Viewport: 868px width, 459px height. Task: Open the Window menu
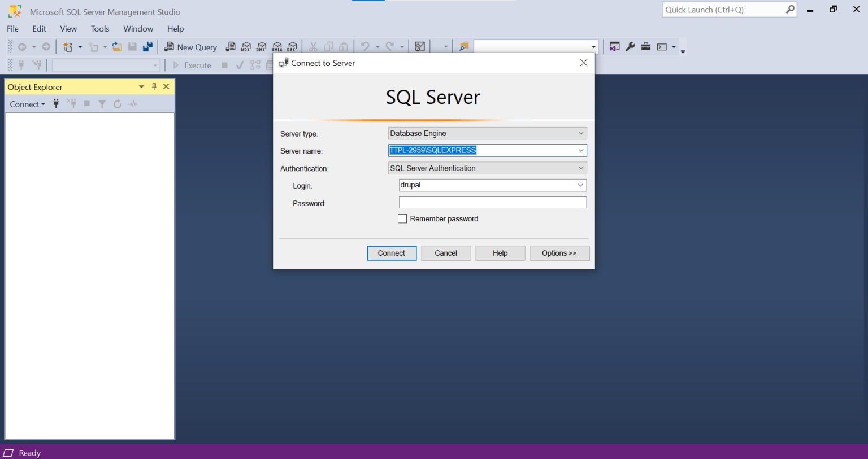138,29
